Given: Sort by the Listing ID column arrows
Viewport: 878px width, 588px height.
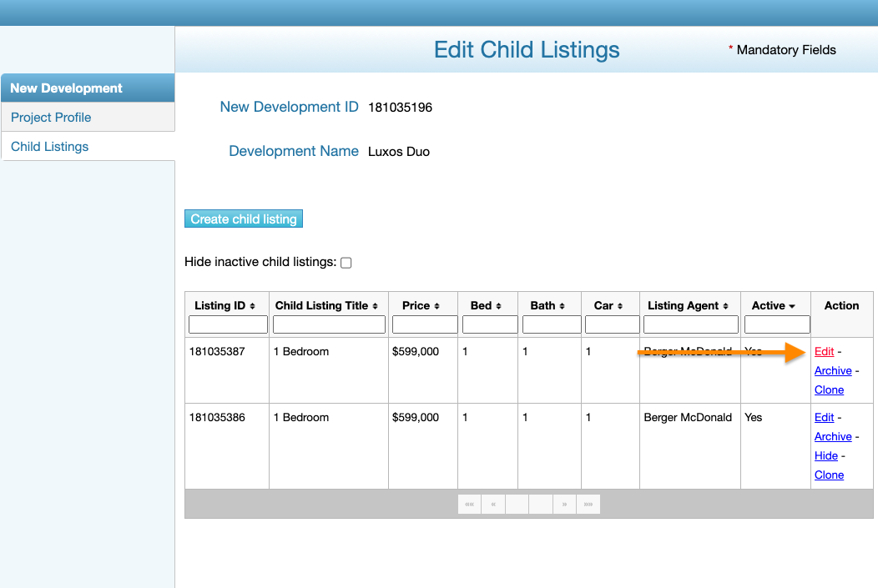Looking at the screenshot, I should click(252, 306).
